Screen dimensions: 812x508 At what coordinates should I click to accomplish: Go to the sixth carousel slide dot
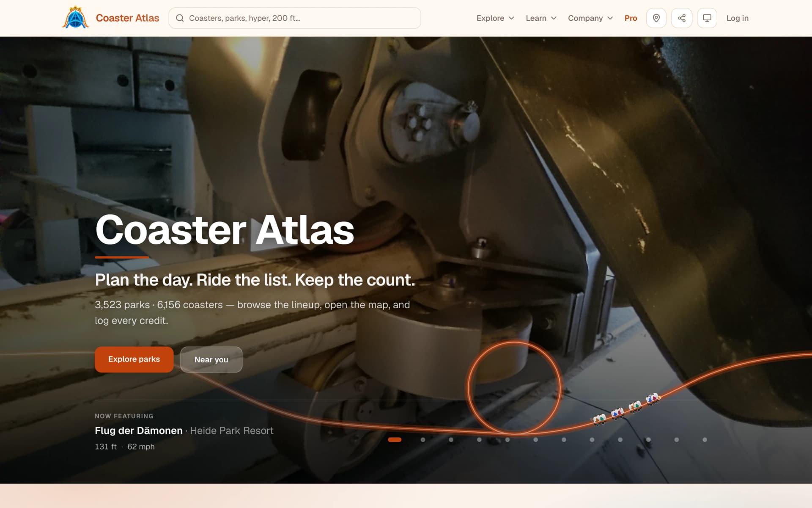coord(536,440)
